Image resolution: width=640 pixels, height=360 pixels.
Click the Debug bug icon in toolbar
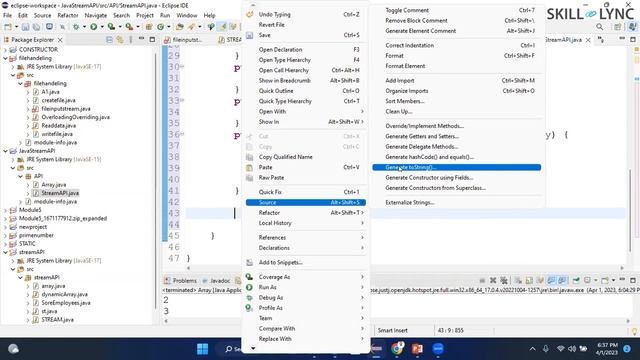pos(76,27)
